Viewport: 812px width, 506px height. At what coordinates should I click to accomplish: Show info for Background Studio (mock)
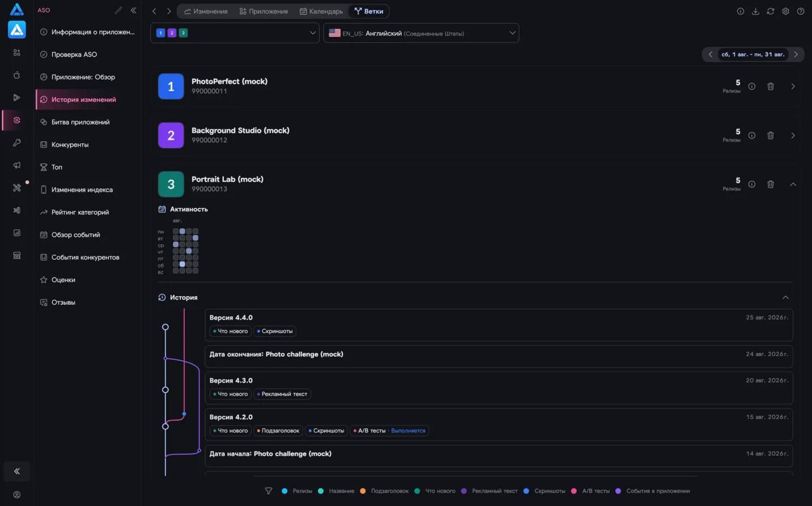[752, 135]
